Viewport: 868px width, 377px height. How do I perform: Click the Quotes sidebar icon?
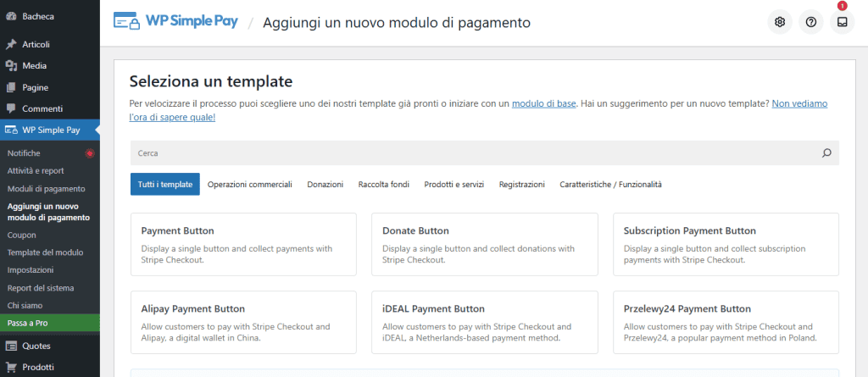10,346
